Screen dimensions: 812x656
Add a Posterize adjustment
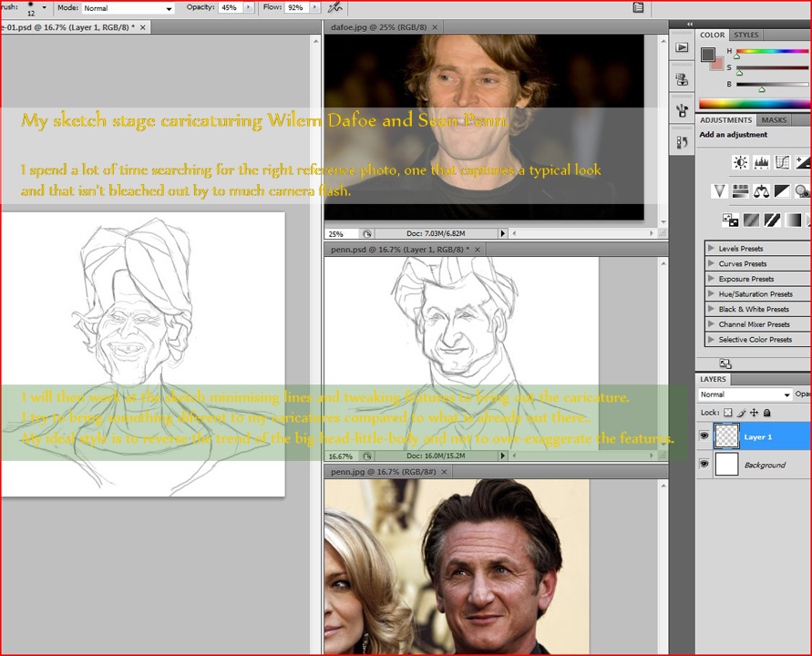(751, 220)
